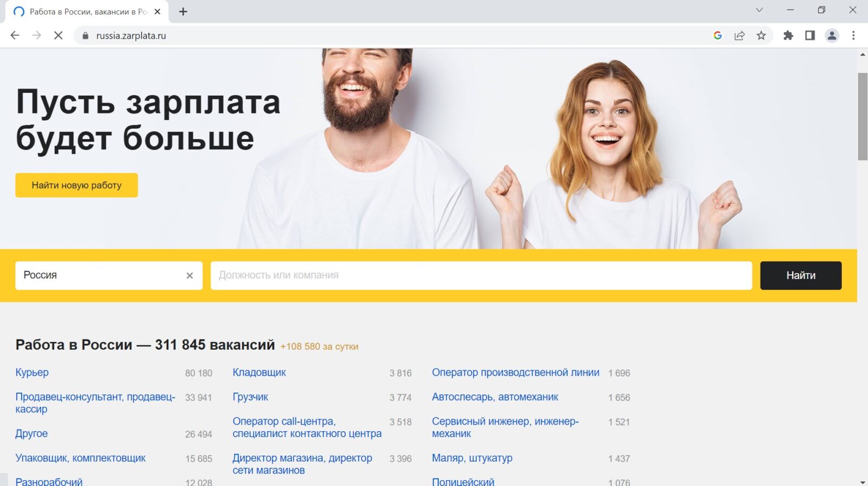Click the address bar URL
This screenshot has width=868, height=486.
pyautogui.click(x=131, y=35)
